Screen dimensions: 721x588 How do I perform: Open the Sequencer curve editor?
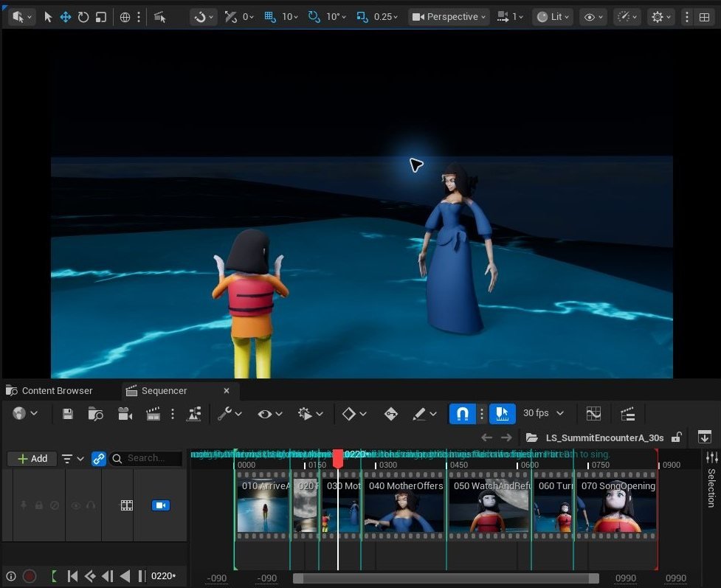(593, 414)
